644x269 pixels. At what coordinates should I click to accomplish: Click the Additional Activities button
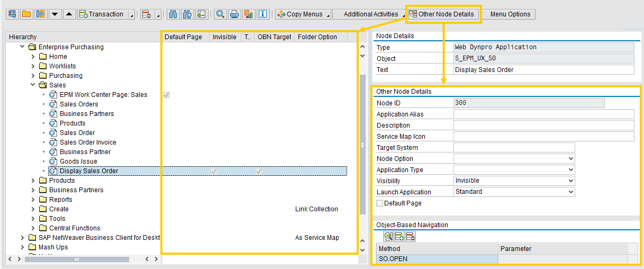(370, 14)
